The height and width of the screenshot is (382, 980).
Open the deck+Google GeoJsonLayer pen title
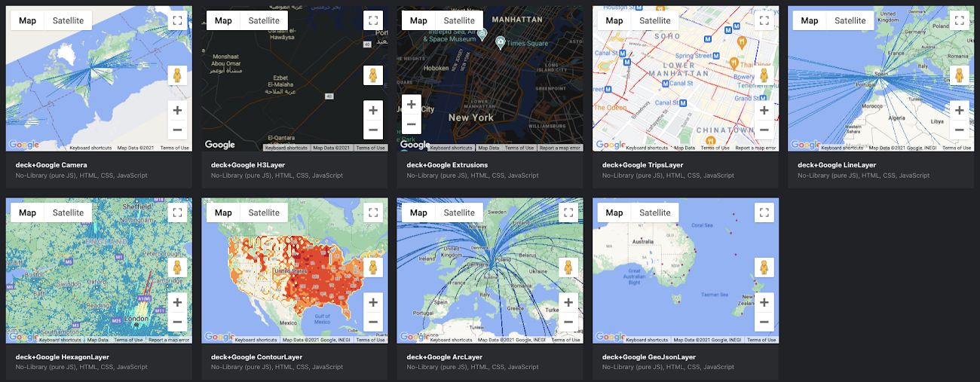click(x=649, y=356)
